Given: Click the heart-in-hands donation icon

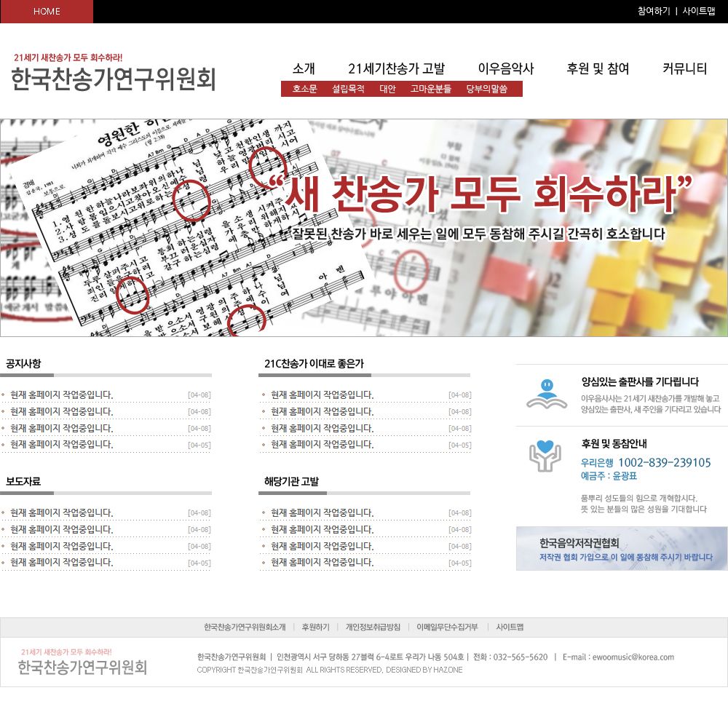Looking at the screenshot, I should pos(545,455).
